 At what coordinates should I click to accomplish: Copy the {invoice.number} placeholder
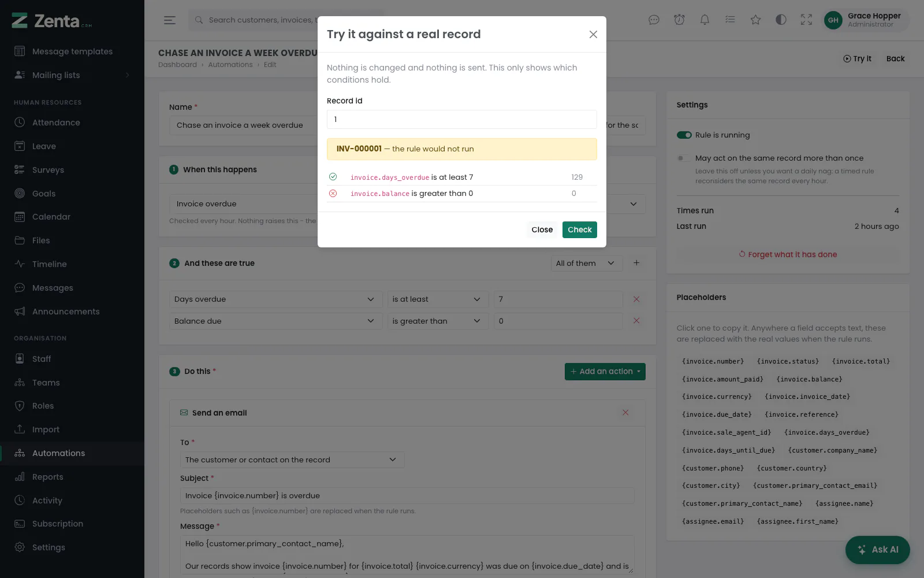(713, 362)
